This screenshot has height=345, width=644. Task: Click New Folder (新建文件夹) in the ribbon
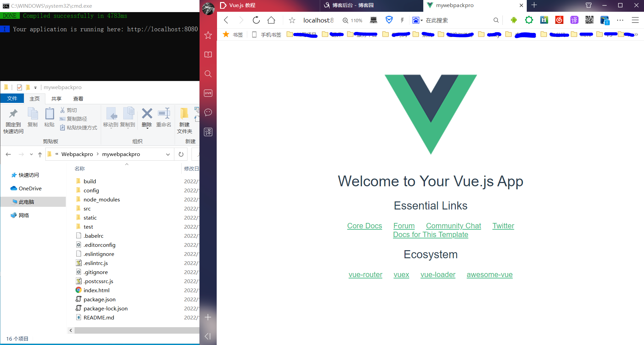point(184,121)
